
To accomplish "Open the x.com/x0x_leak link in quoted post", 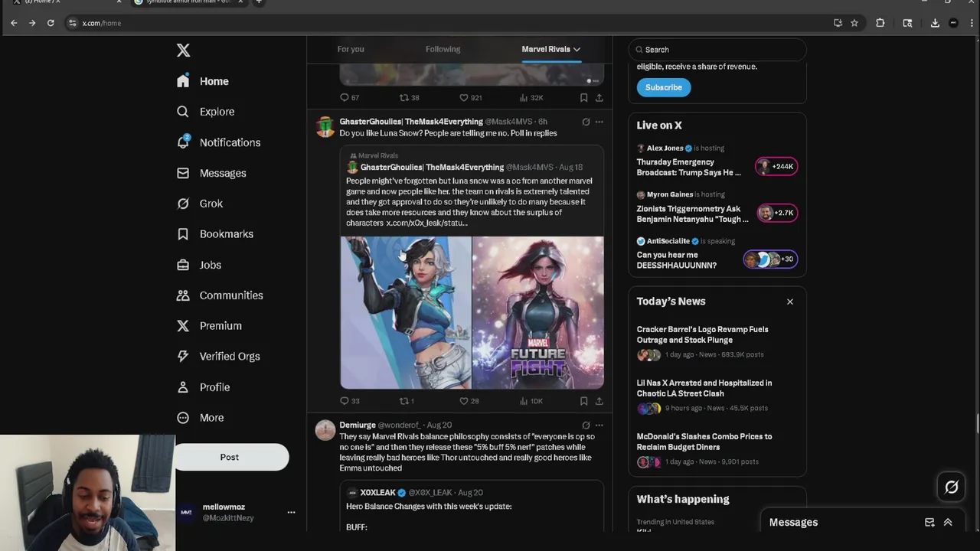I will (x=426, y=223).
